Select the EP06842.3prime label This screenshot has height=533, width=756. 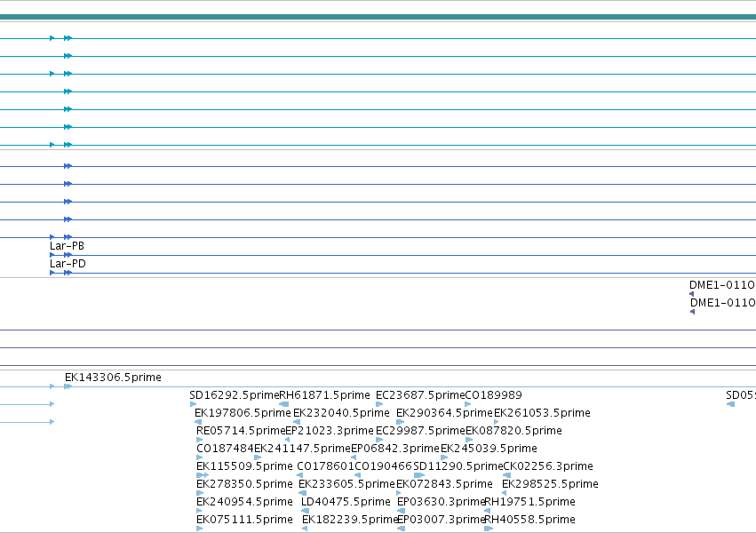tap(395, 449)
